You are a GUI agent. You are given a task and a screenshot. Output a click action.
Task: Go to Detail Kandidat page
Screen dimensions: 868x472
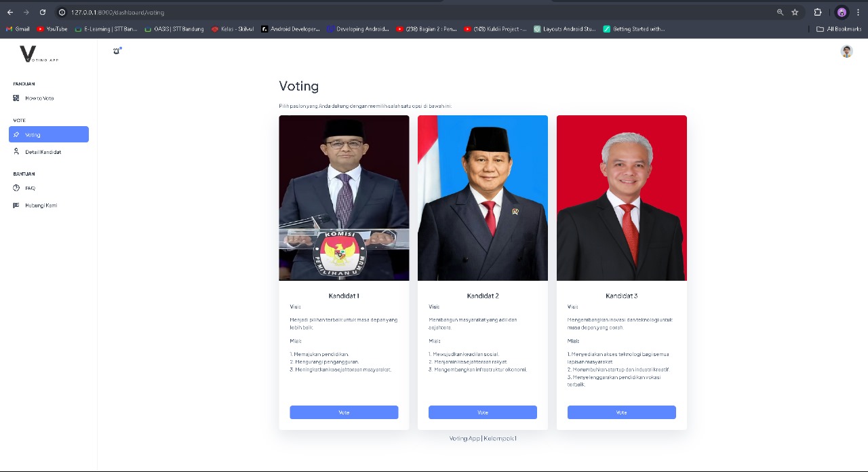[43, 152]
